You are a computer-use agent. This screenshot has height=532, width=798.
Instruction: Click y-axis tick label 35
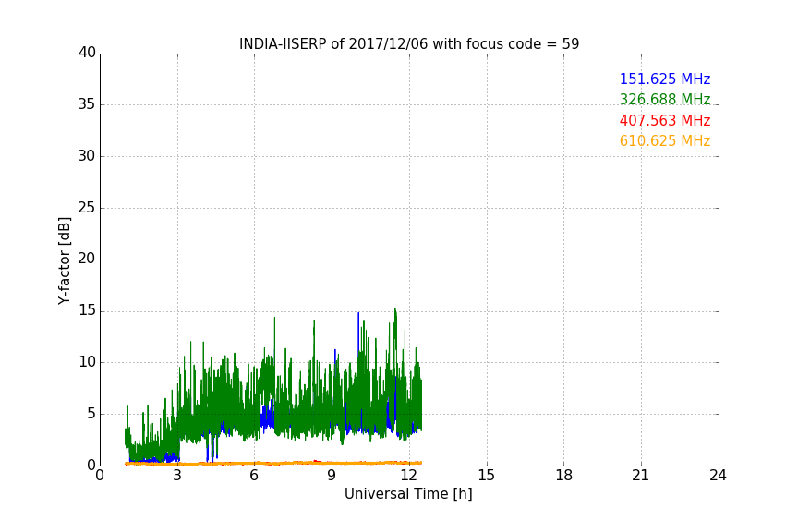[87, 104]
